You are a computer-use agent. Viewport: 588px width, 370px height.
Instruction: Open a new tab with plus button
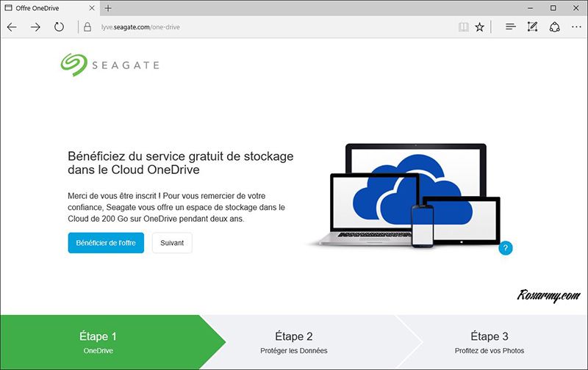pyautogui.click(x=108, y=8)
